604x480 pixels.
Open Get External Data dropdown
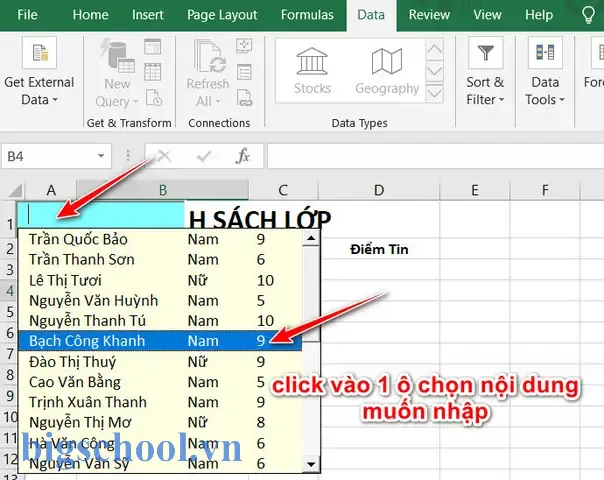[x=39, y=72]
